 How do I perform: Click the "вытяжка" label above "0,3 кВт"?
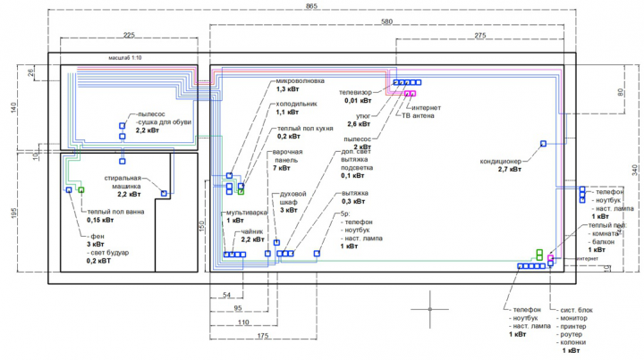(x=355, y=193)
